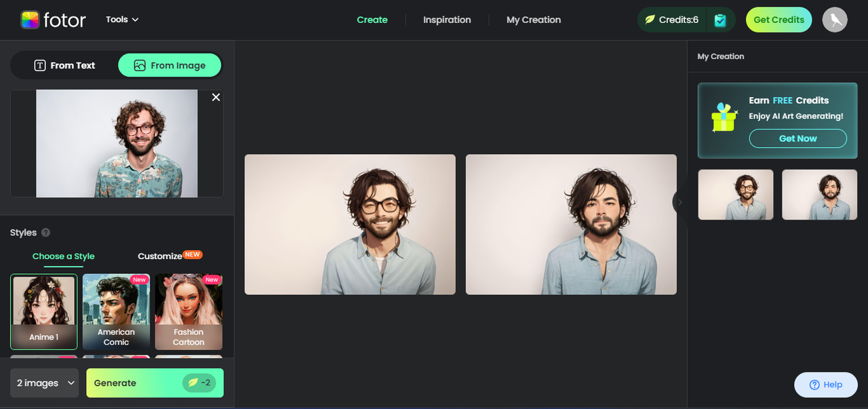The width and height of the screenshot is (868, 409).
Task: Select the Fashion Cartoon style
Action: tap(189, 312)
